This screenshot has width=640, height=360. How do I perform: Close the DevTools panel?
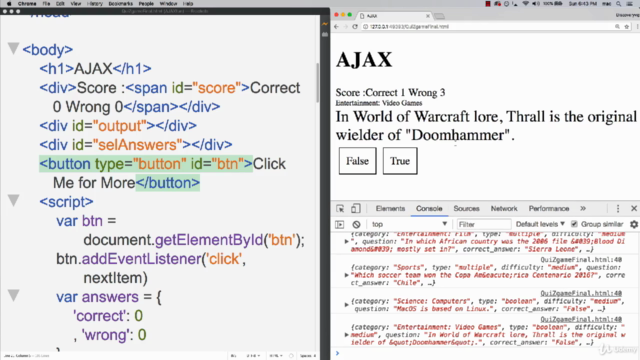634,209
